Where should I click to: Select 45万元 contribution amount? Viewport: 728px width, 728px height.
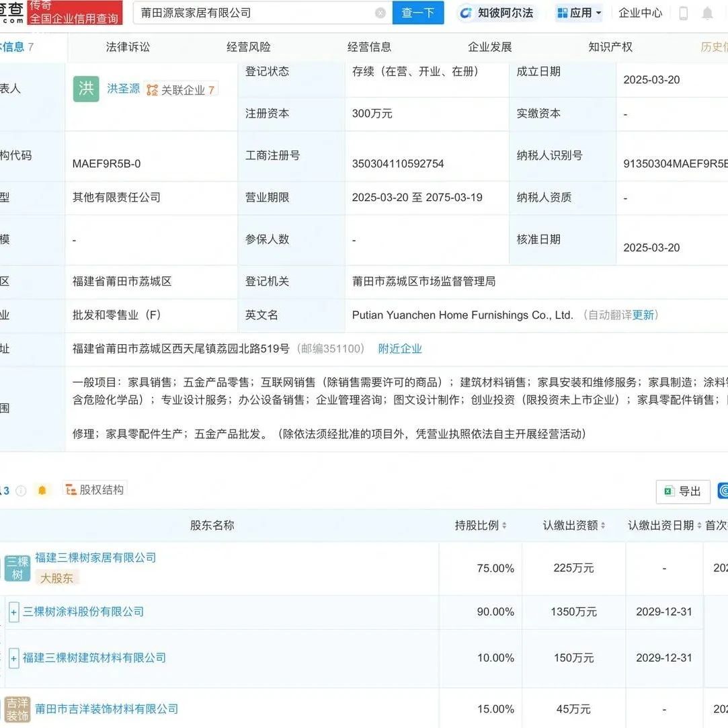(573, 709)
